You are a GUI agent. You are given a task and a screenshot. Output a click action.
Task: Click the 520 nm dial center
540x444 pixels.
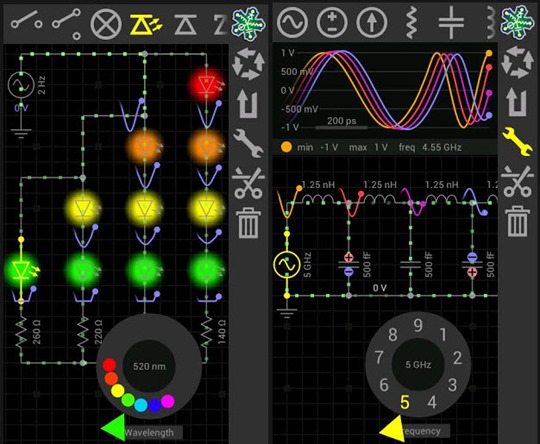[x=149, y=366]
